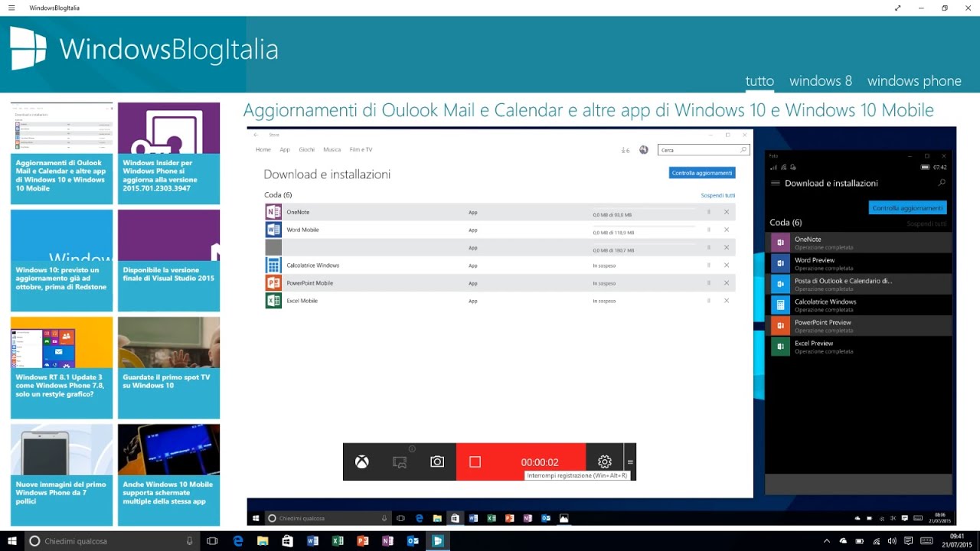Click the taskbar clock showing 09:41
This screenshot has height=551, width=980.
click(x=956, y=541)
